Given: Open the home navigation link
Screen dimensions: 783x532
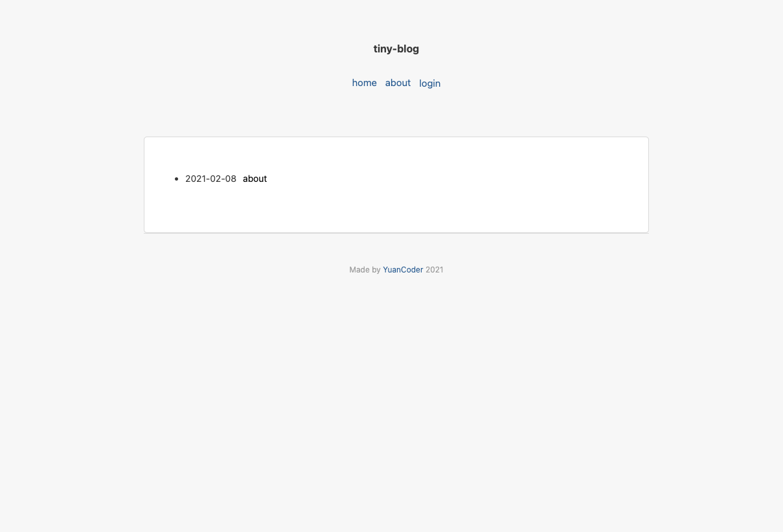Looking at the screenshot, I should point(364,83).
